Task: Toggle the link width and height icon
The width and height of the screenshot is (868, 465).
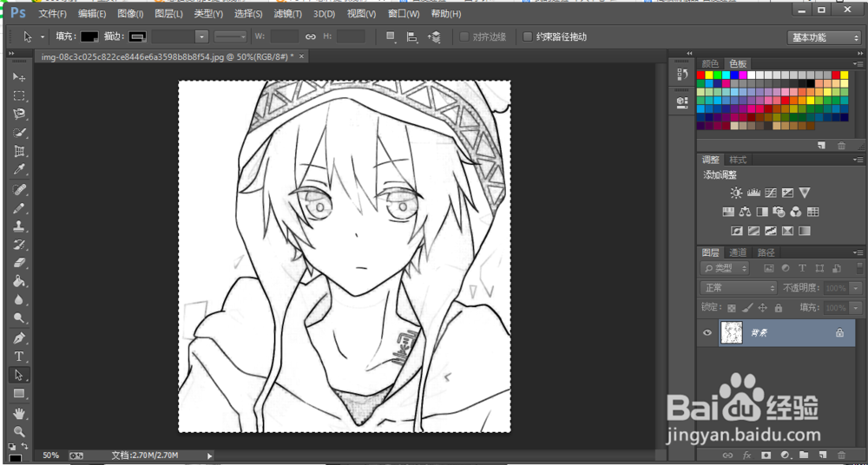Action: pos(311,36)
